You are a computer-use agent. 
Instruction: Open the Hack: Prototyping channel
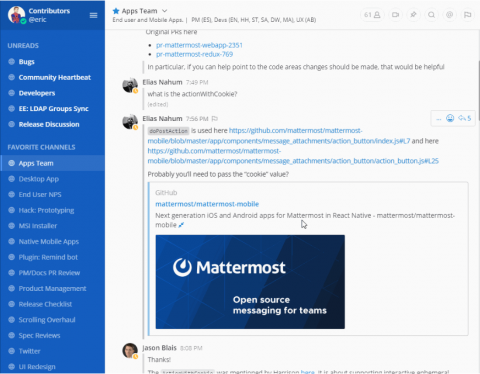52,210
